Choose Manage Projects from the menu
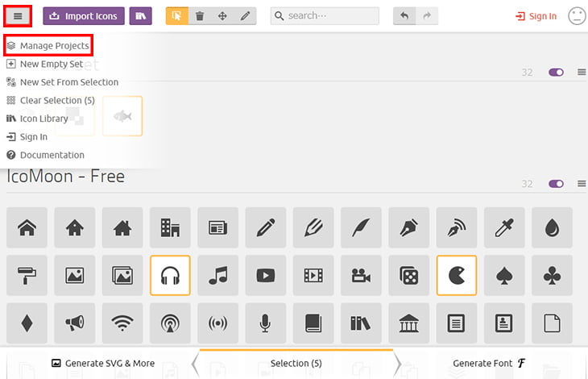588x379 pixels. tap(53, 46)
